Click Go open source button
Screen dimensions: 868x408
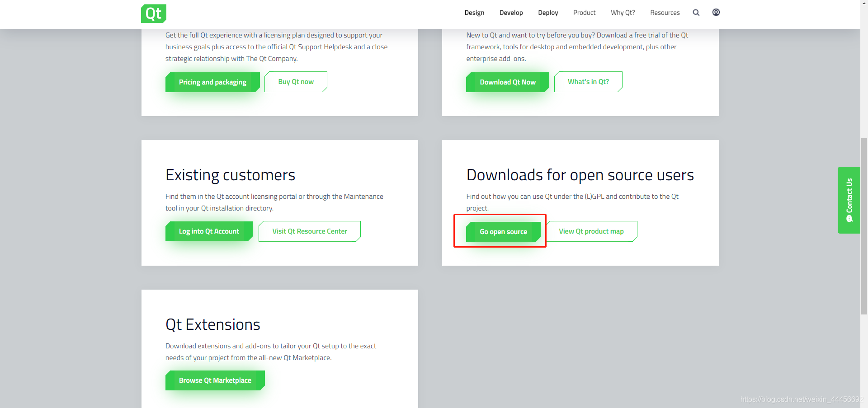click(503, 232)
